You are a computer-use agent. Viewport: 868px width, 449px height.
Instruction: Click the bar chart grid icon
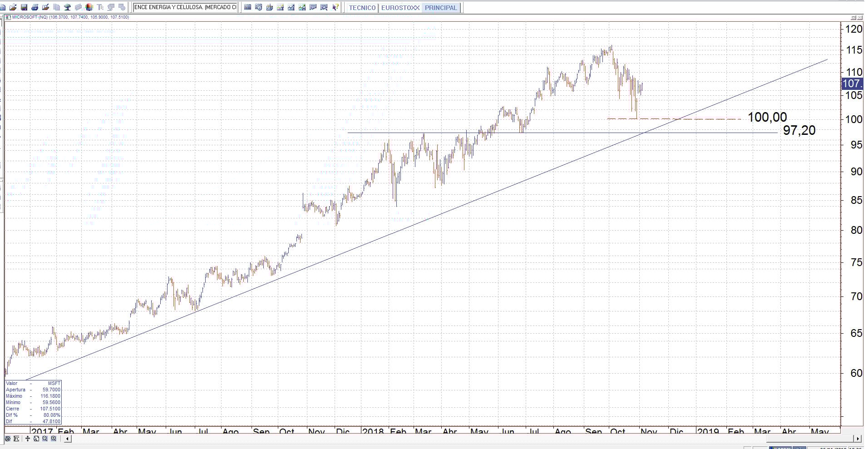(280, 7)
